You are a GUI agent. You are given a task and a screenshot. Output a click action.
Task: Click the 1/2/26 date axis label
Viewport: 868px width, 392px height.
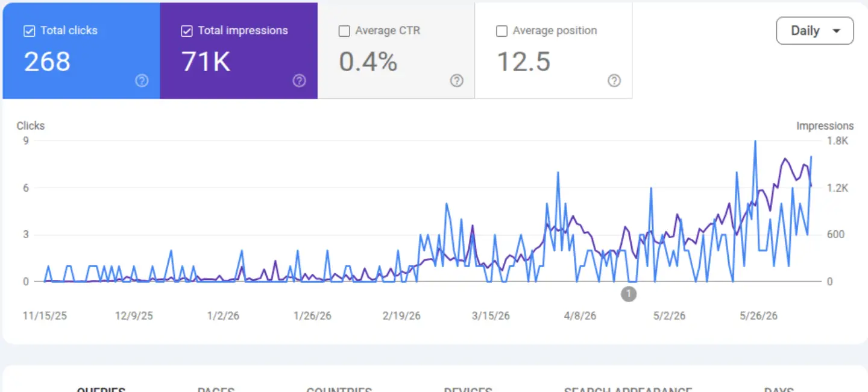223,316
